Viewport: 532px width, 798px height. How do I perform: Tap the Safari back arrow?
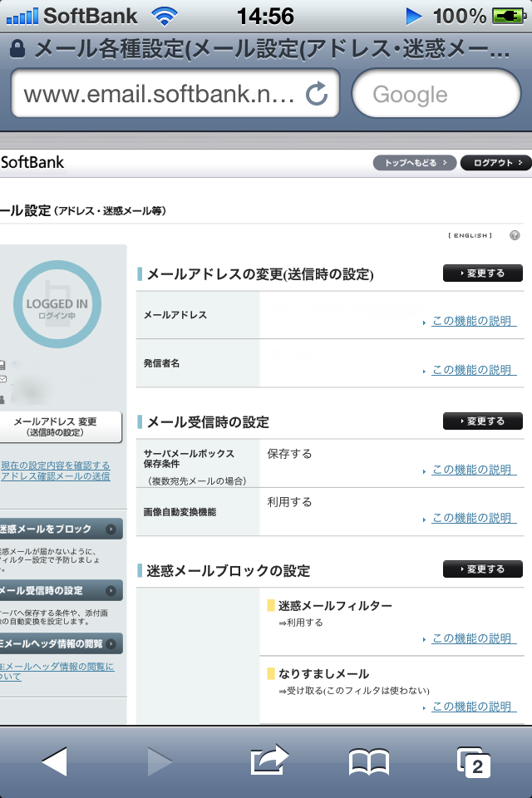55,761
